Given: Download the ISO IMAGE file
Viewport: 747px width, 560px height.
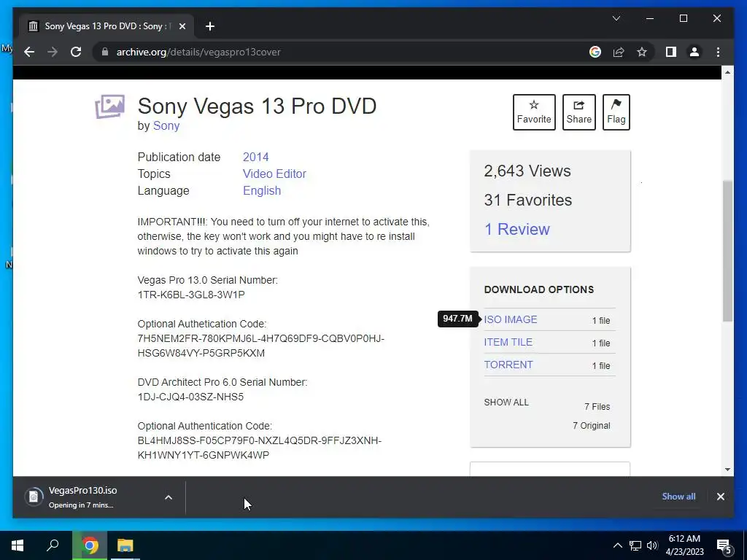Looking at the screenshot, I should pos(510,319).
